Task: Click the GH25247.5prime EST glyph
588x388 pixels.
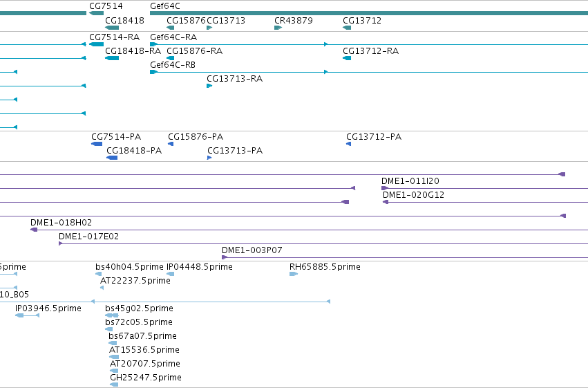Action: 114,385
